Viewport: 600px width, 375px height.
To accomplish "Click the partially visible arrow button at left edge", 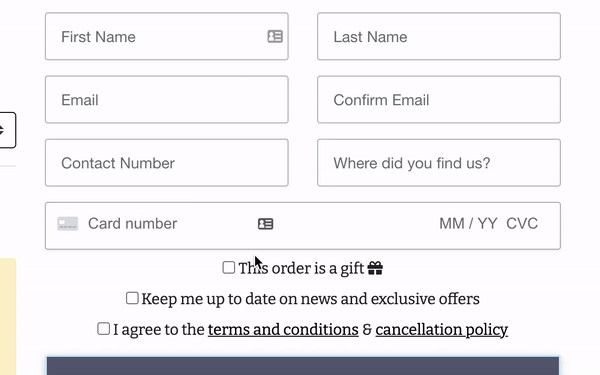I will tap(8, 130).
